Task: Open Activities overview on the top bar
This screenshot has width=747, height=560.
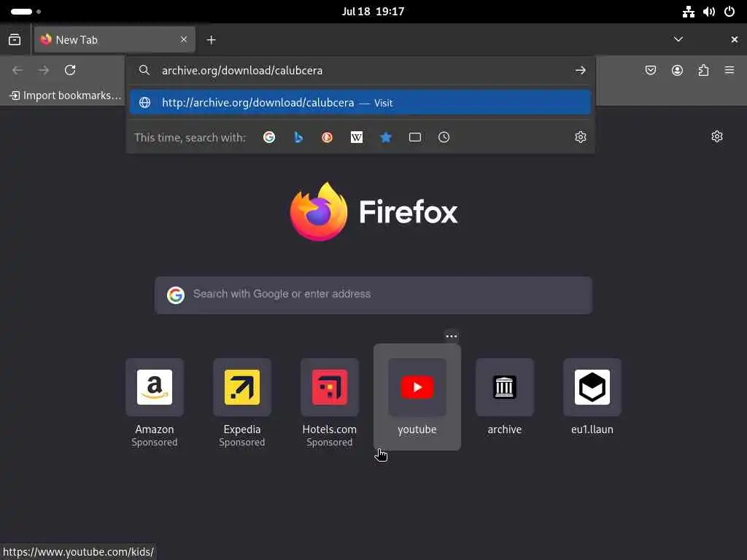Action: coord(26,12)
